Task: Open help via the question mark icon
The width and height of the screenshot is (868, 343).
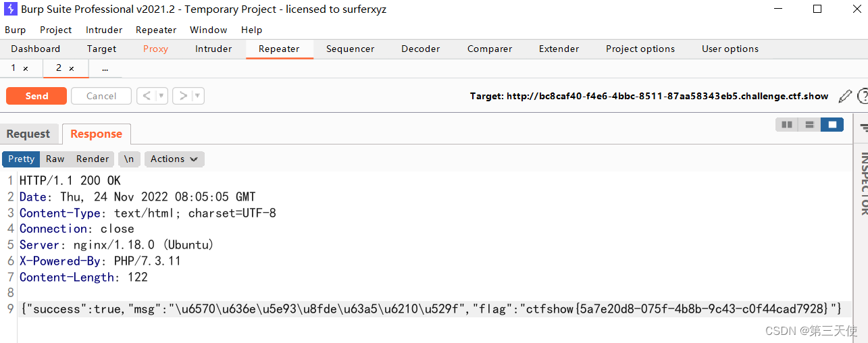Action: pyautogui.click(x=863, y=96)
